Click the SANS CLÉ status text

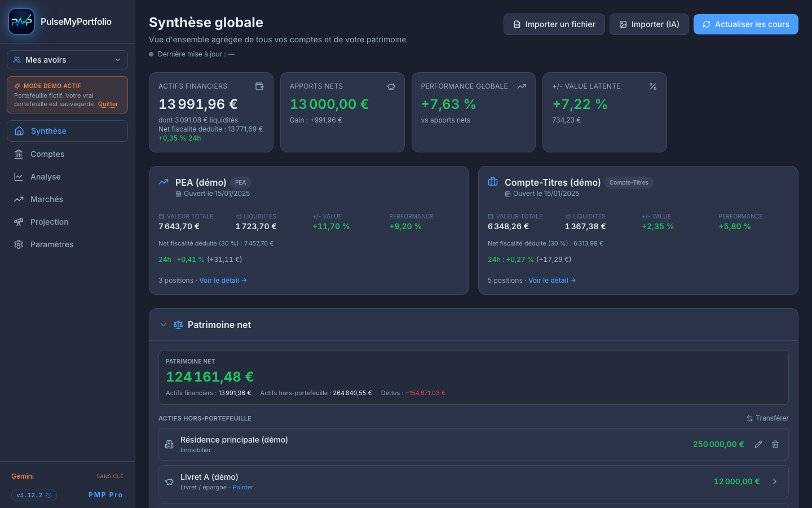pyautogui.click(x=110, y=476)
